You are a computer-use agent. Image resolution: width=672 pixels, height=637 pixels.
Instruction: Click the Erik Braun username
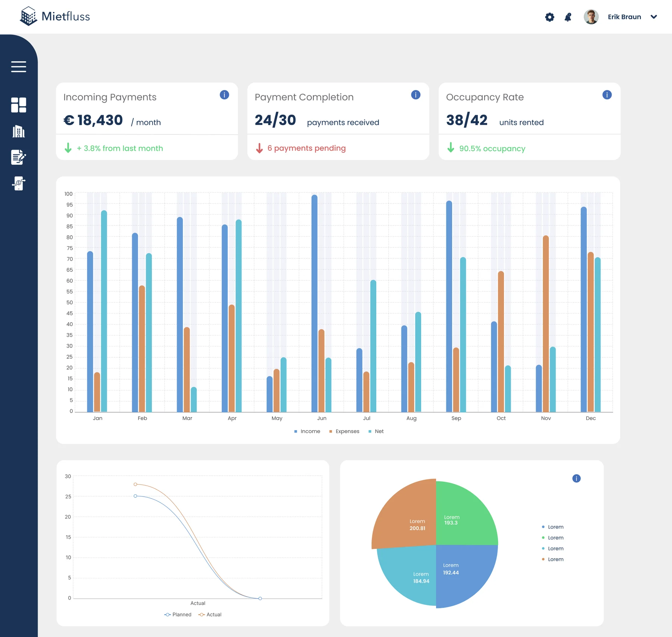pos(624,17)
